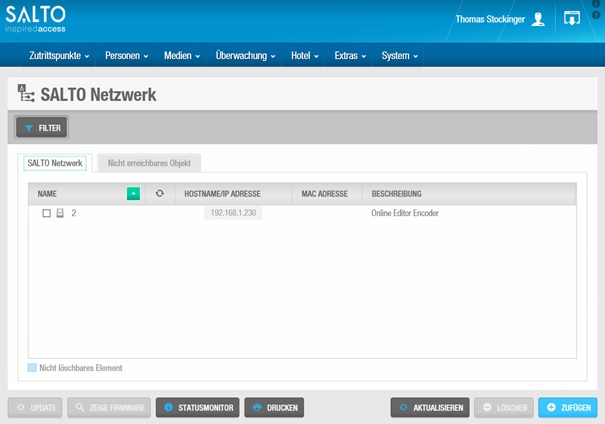Image resolution: width=605 pixels, height=424 pixels.
Task: Click the download tray icon in the header
Action: point(571,18)
